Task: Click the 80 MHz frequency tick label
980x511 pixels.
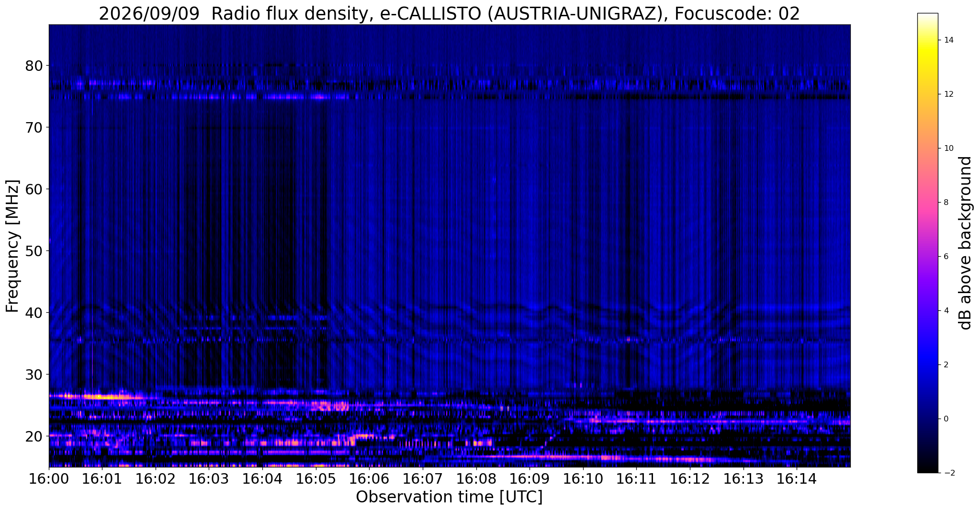Action: [34, 66]
